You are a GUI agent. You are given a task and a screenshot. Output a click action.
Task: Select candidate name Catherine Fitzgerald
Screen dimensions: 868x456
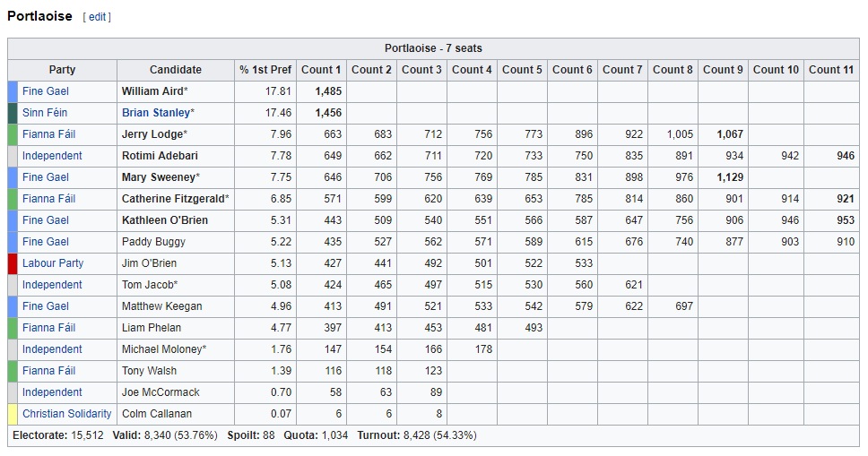point(173,199)
